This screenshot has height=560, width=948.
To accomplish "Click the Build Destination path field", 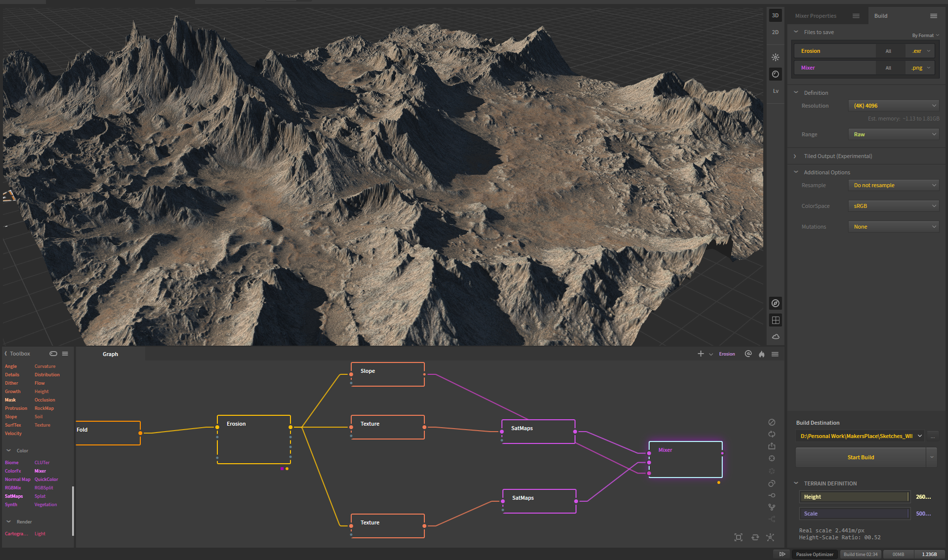I will (860, 436).
